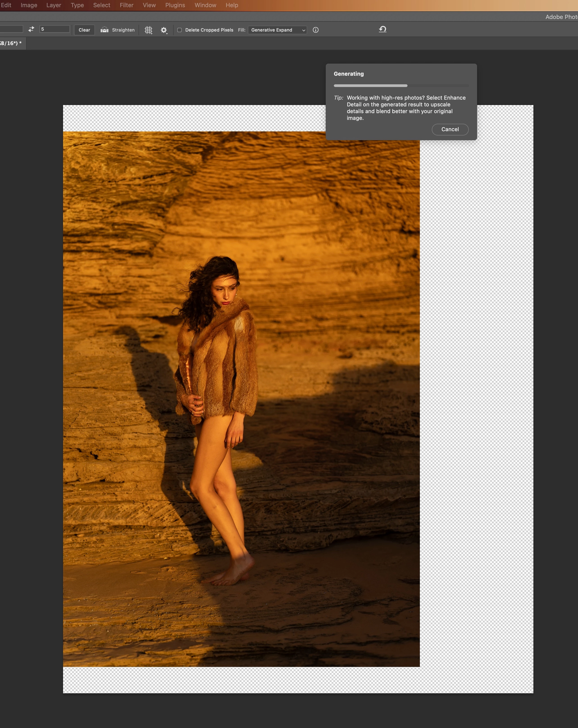Open the Window menu
This screenshot has height=728, width=578.
(205, 5)
